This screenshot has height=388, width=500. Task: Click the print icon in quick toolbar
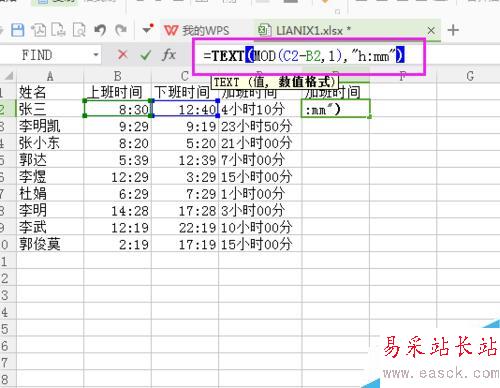point(58,30)
